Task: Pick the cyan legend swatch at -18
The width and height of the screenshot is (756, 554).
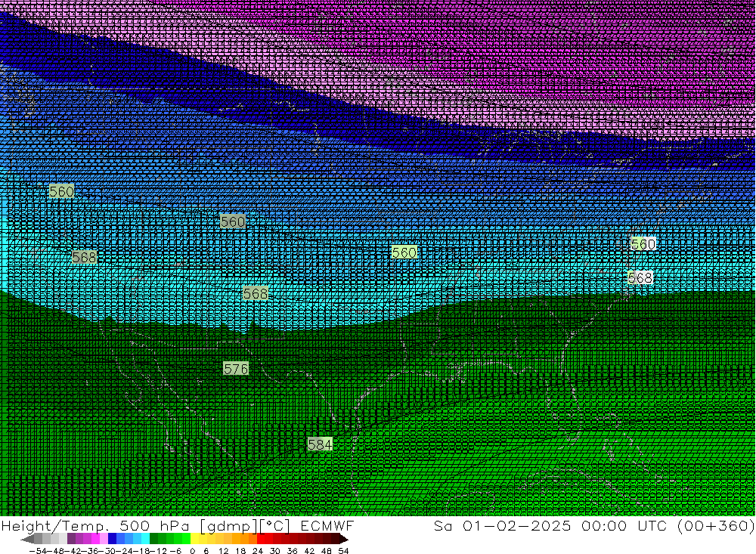Action: [x=145, y=540]
